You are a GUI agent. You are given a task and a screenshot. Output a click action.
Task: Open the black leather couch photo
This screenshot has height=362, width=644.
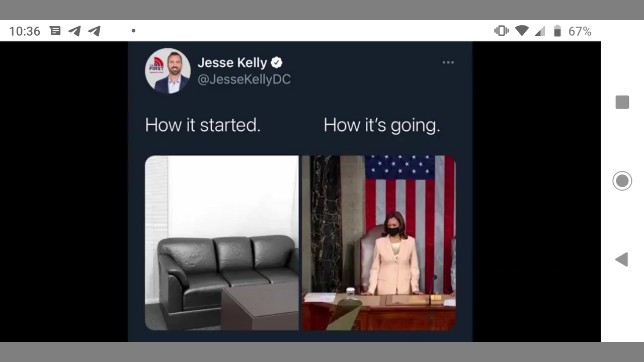[222, 243]
